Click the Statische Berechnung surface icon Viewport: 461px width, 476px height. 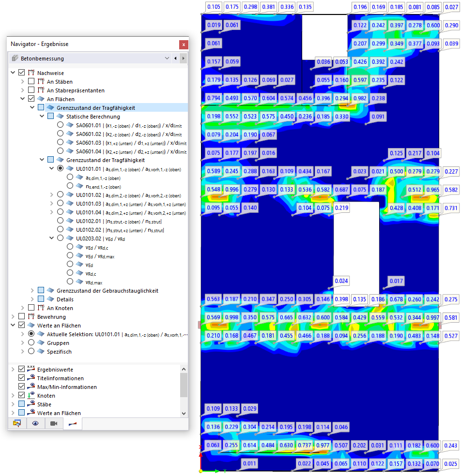point(60,116)
